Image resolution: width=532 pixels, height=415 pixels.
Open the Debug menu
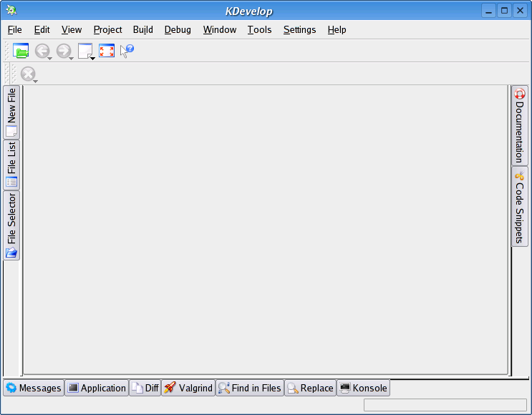(x=178, y=29)
